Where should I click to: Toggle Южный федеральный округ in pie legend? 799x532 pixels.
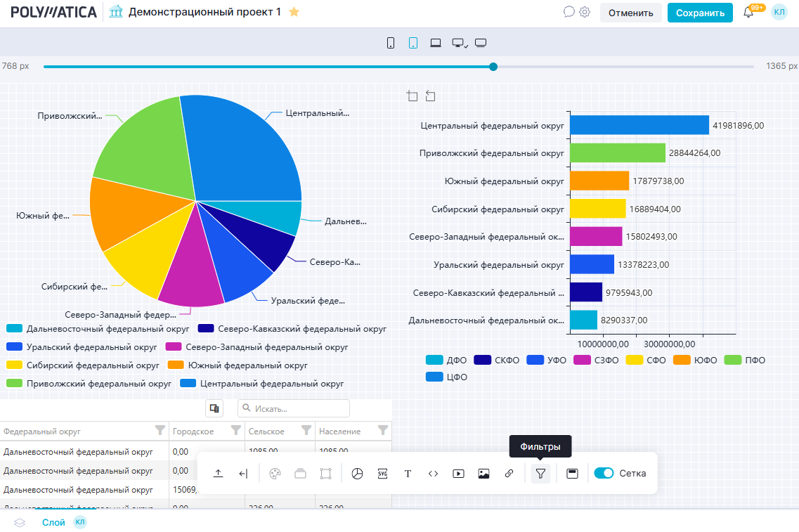click(x=238, y=365)
